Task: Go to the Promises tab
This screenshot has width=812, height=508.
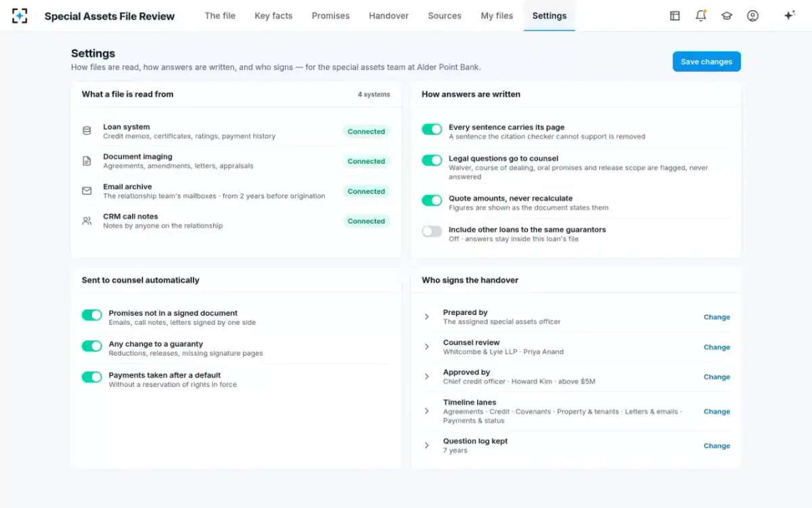Action: point(331,16)
